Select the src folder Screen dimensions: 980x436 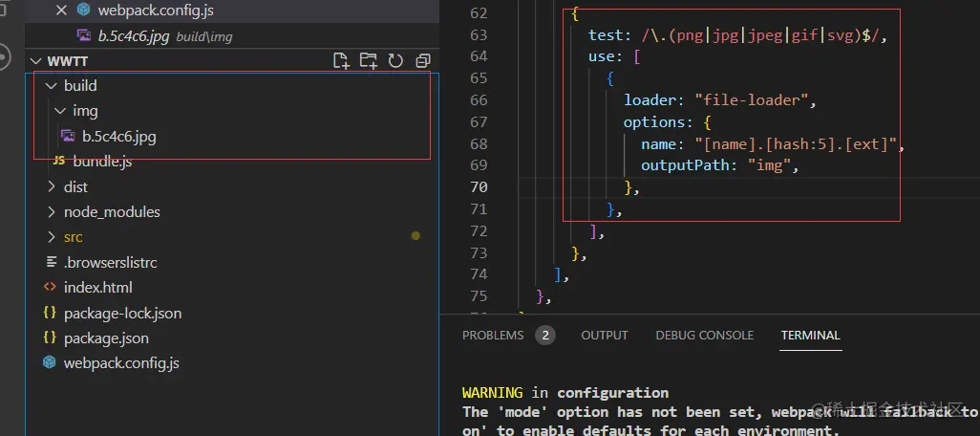74,237
